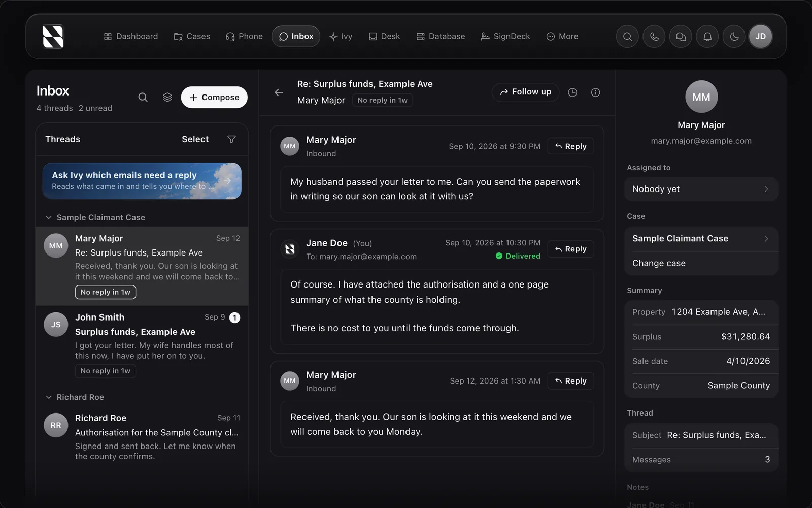Open the thread info icon

point(596,92)
